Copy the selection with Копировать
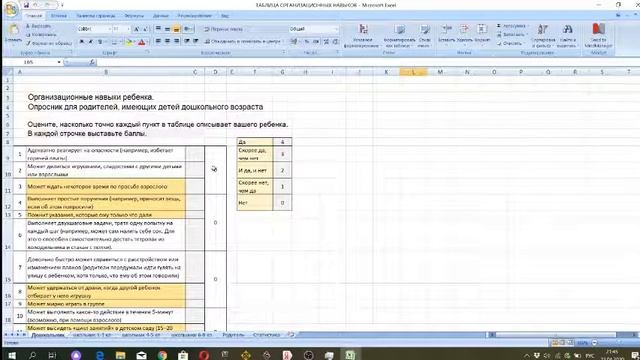This screenshot has width=640, height=360. coord(41,35)
